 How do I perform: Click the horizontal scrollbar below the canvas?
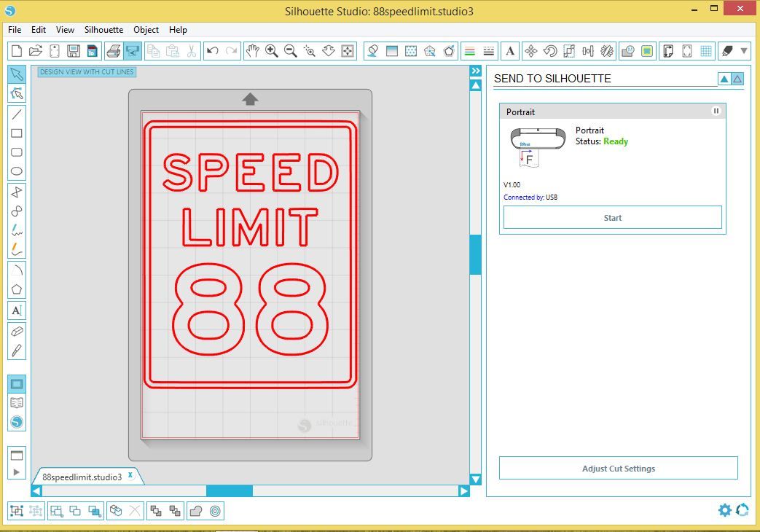[x=229, y=491]
